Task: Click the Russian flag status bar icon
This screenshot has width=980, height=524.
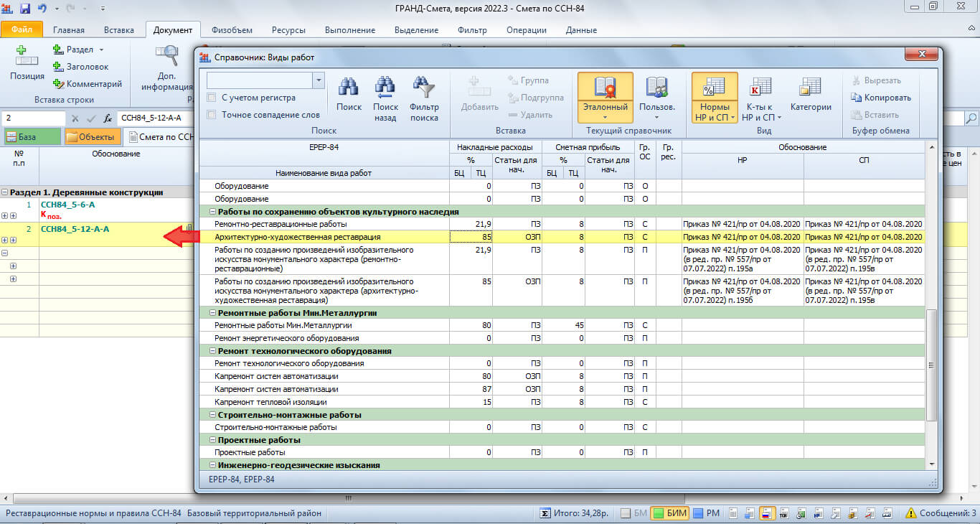Action: [x=765, y=513]
